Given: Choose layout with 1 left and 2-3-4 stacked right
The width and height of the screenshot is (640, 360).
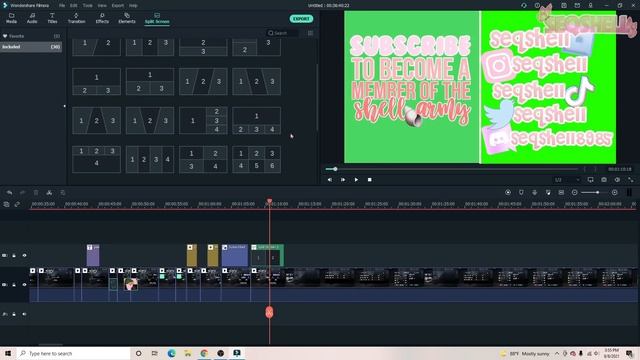Looking at the screenshot, I should (203, 120).
